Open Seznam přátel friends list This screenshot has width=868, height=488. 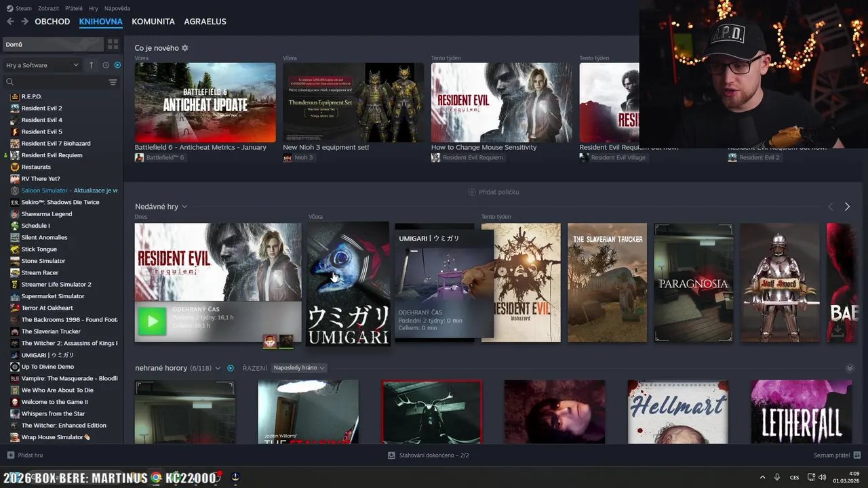click(837, 455)
